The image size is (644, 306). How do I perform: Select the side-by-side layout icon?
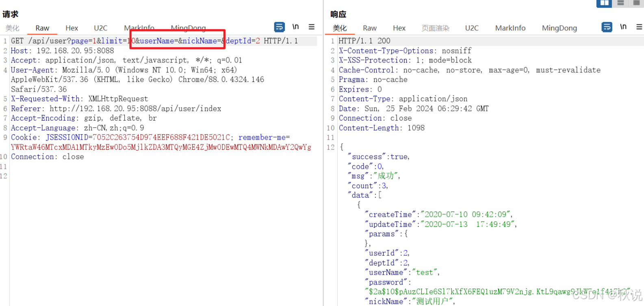pyautogui.click(x=604, y=3)
